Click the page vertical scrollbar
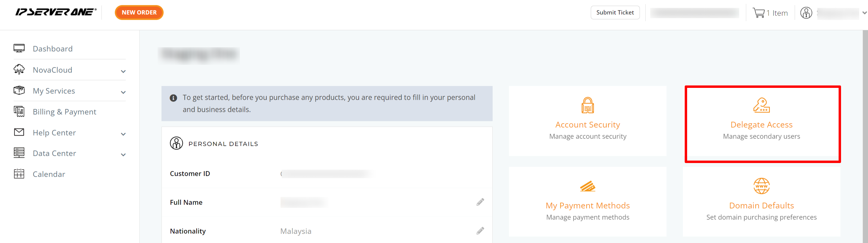Viewport: 868px width, 243px height. click(865, 135)
